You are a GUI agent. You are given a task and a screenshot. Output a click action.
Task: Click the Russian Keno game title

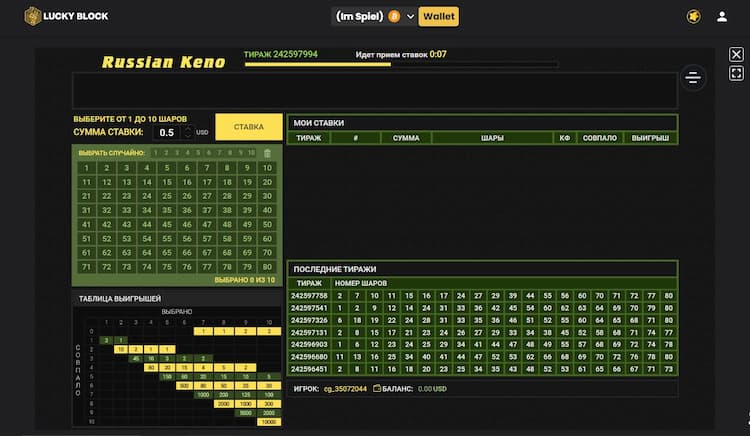pyautogui.click(x=164, y=62)
